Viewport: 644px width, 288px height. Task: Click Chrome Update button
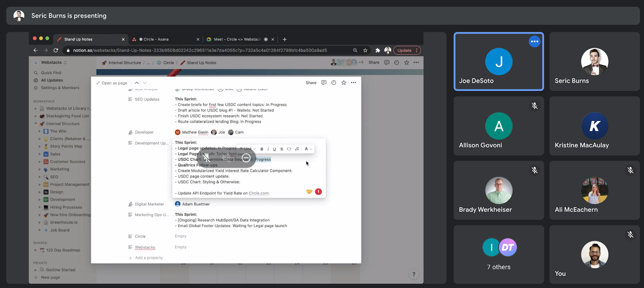[407, 50]
